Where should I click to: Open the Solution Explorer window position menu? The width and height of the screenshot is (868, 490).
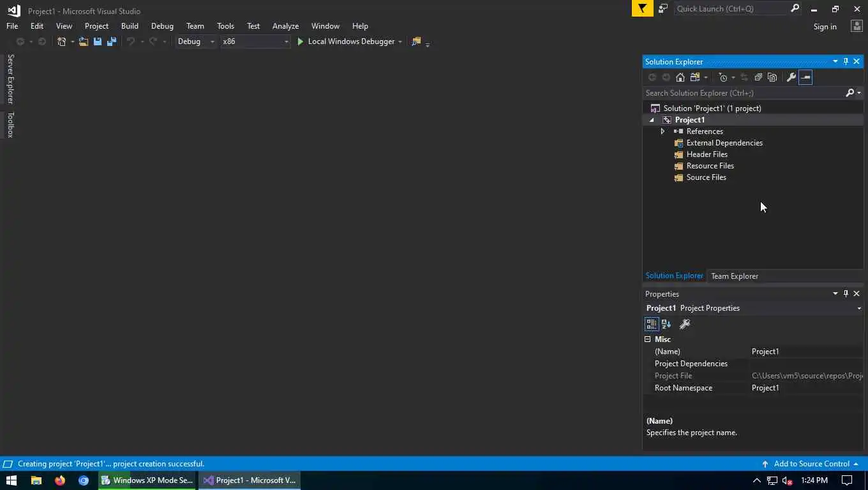(835, 62)
